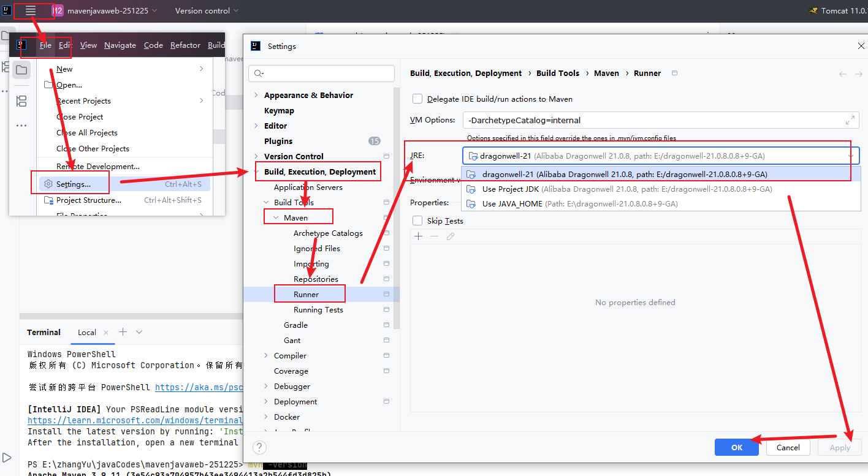Click the Settings help question mark icon
868x476 pixels.
[260, 447]
